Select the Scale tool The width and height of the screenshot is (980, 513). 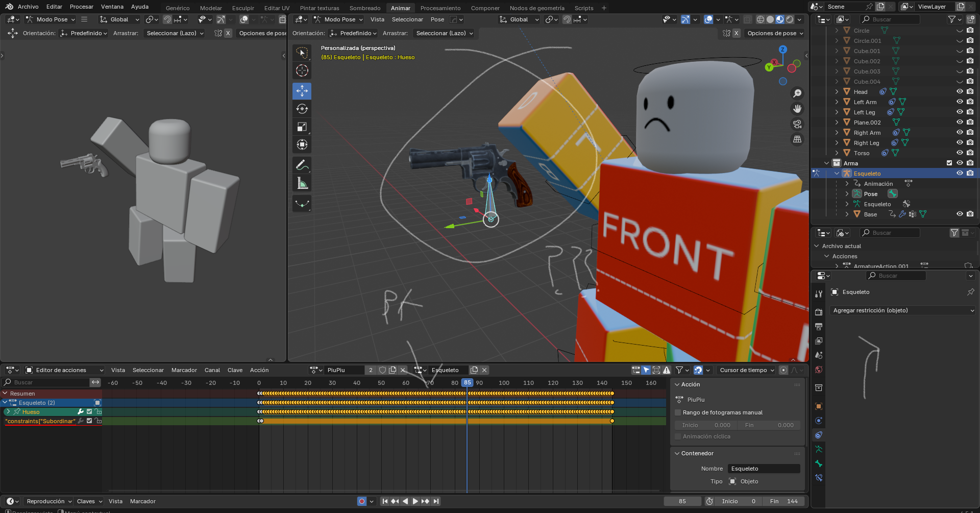click(302, 127)
